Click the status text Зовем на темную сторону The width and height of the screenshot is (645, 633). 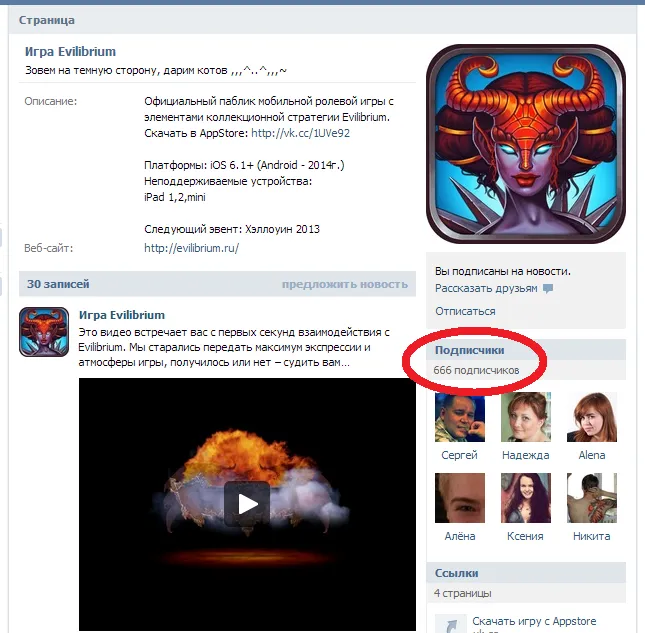point(156,70)
